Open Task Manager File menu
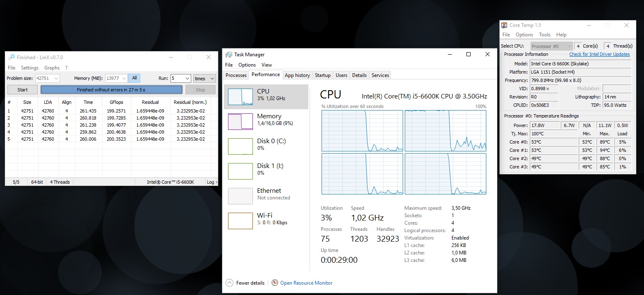The width and height of the screenshot is (644, 295). coord(229,65)
